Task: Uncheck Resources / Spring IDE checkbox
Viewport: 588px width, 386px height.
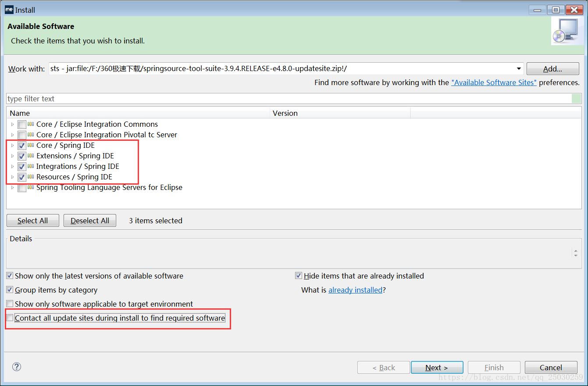Action: (x=22, y=177)
